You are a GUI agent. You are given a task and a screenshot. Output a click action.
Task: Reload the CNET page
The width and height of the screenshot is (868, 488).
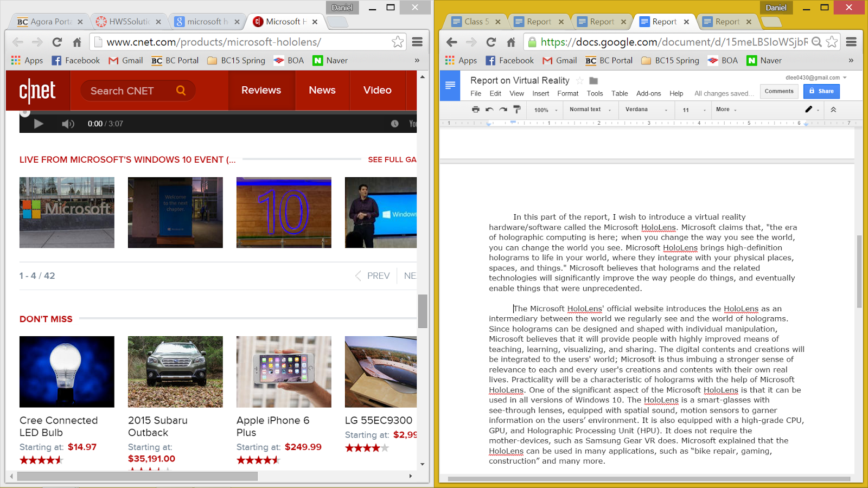[57, 42]
